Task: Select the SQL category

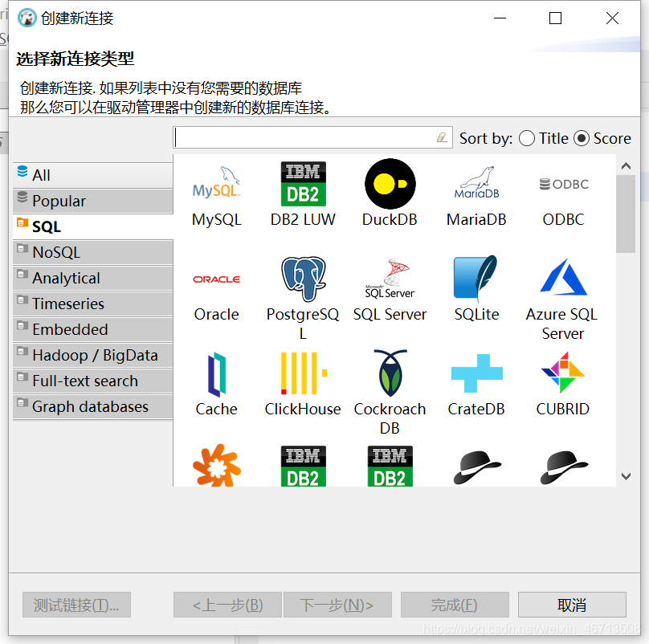Action: 92,226
